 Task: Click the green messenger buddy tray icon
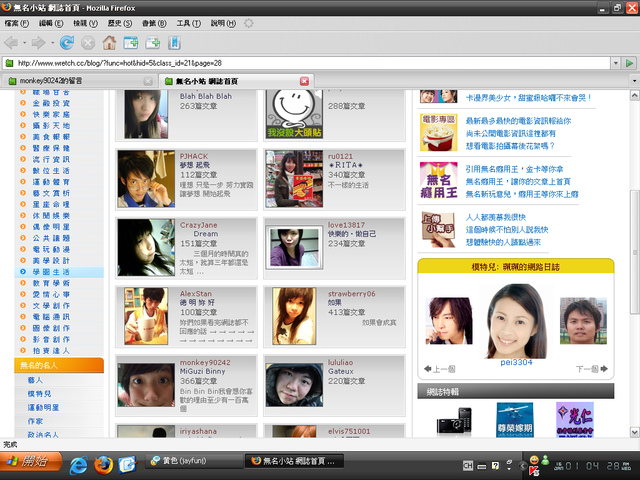click(x=545, y=460)
